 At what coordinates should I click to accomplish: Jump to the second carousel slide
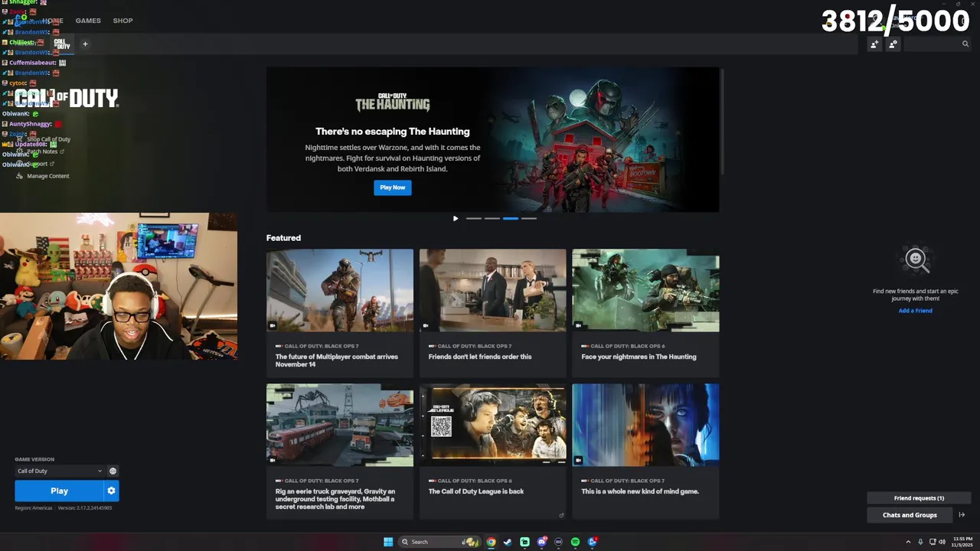coord(492,219)
